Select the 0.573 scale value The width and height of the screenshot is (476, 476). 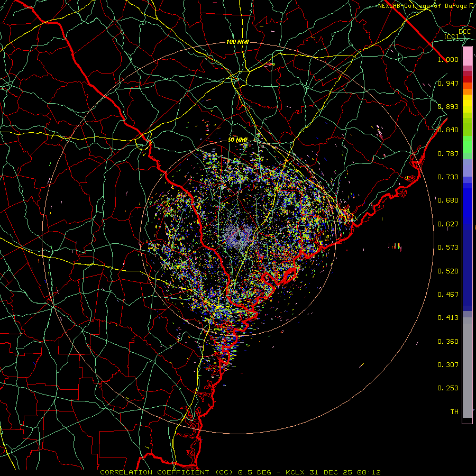click(448, 248)
